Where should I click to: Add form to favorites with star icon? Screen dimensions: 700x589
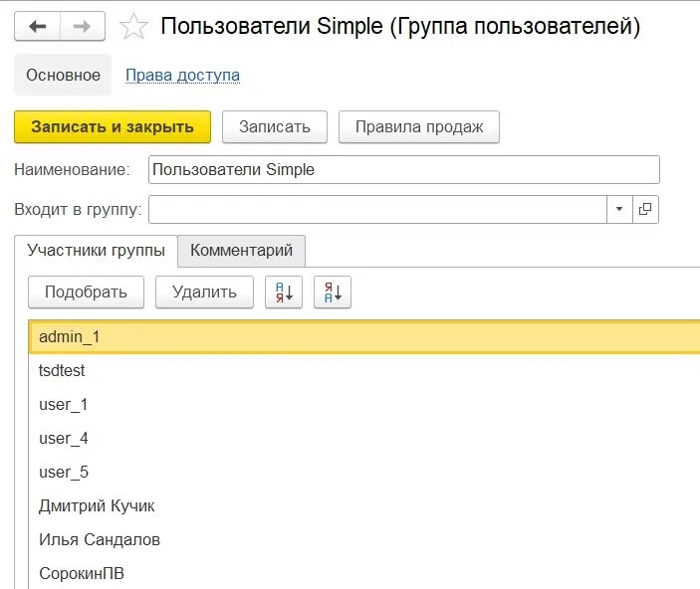[133, 27]
